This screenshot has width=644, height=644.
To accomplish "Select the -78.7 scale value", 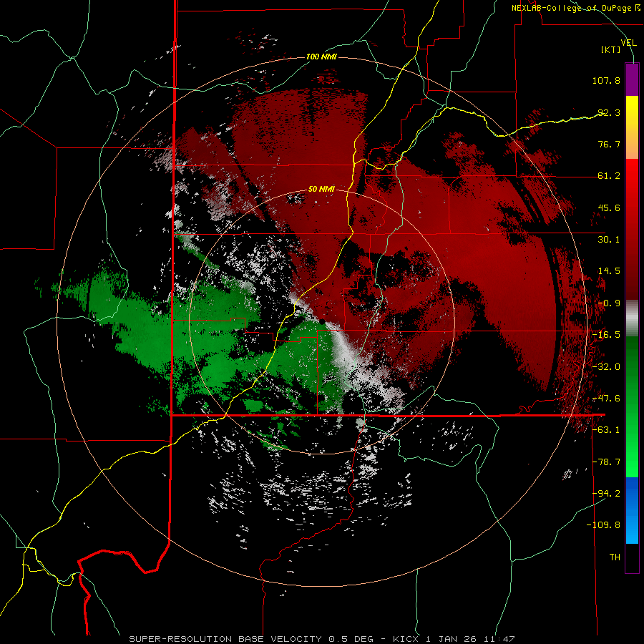I will tap(606, 462).
